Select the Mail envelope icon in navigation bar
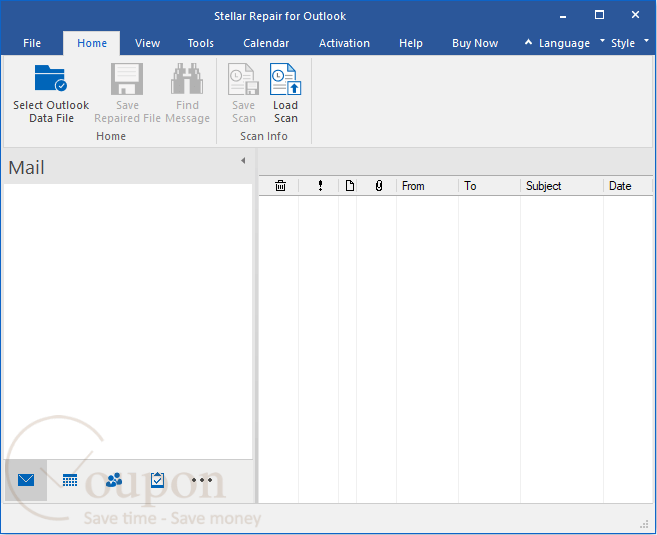This screenshot has width=657, height=535. (26, 480)
